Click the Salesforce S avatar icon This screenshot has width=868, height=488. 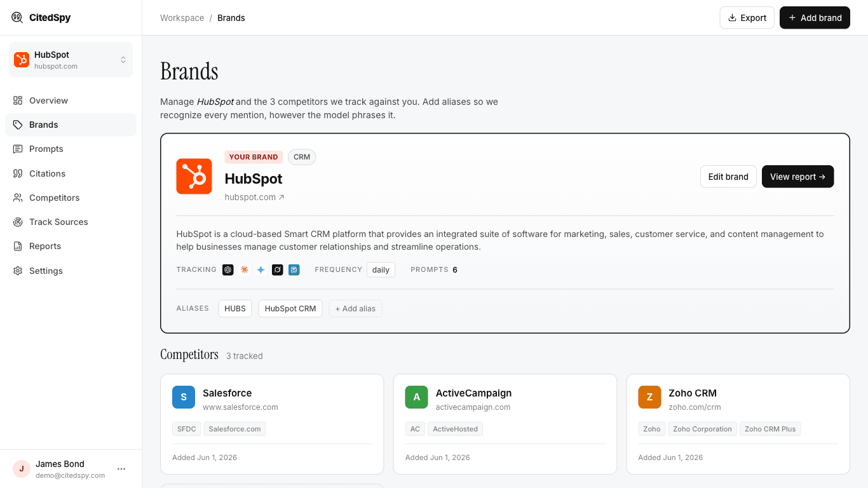184,397
